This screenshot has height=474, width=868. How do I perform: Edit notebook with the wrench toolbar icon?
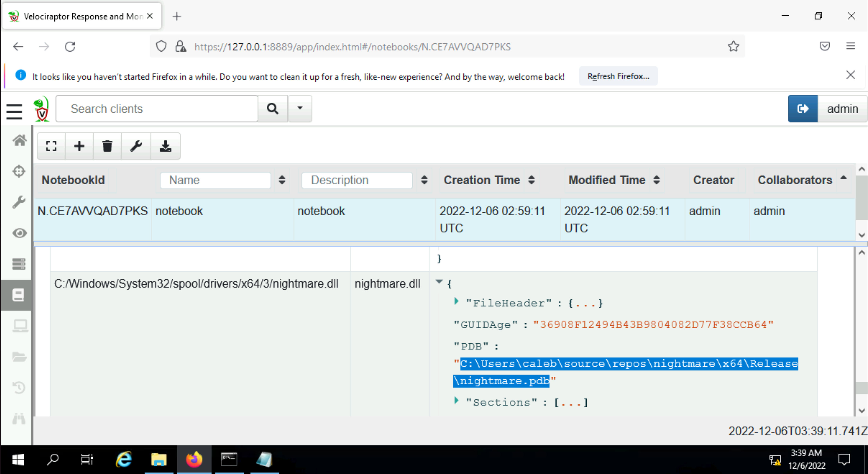(x=136, y=146)
